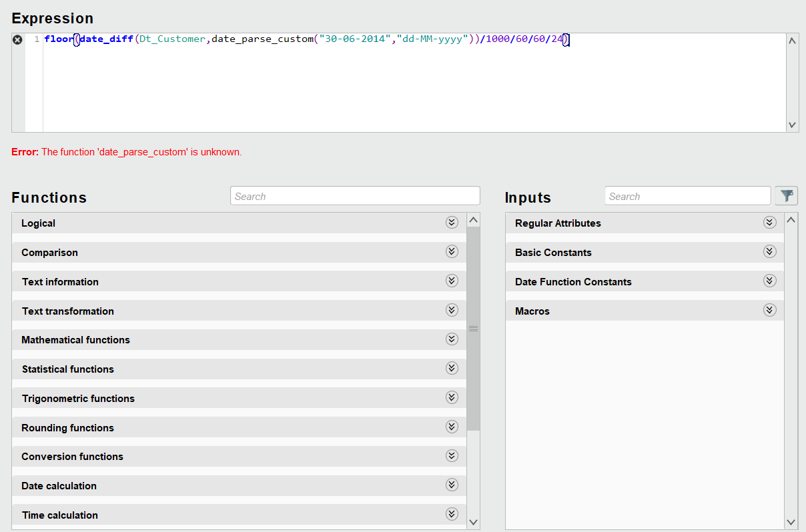Click the Regular Attributes label

558,223
